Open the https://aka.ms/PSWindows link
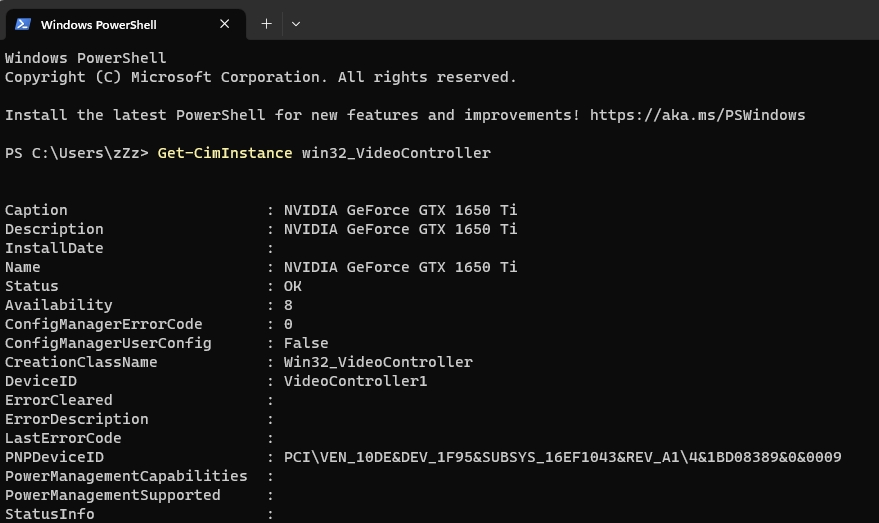The image size is (879, 523). click(x=697, y=115)
